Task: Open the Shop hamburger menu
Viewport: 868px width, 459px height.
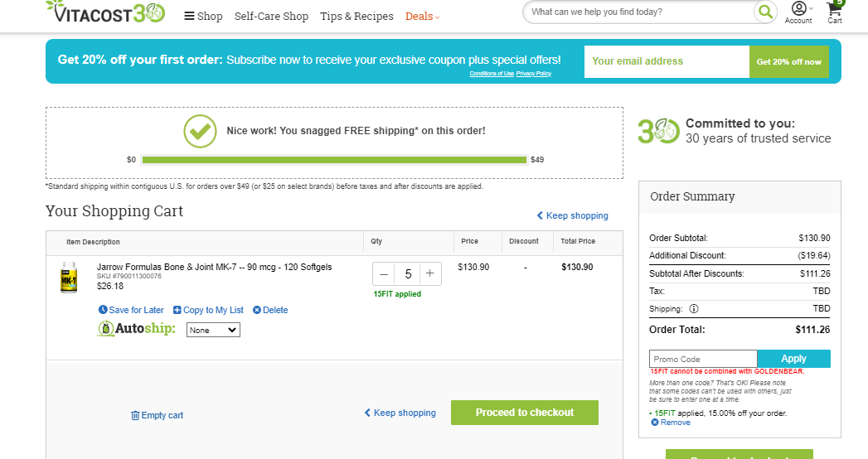Action: pyautogui.click(x=203, y=17)
